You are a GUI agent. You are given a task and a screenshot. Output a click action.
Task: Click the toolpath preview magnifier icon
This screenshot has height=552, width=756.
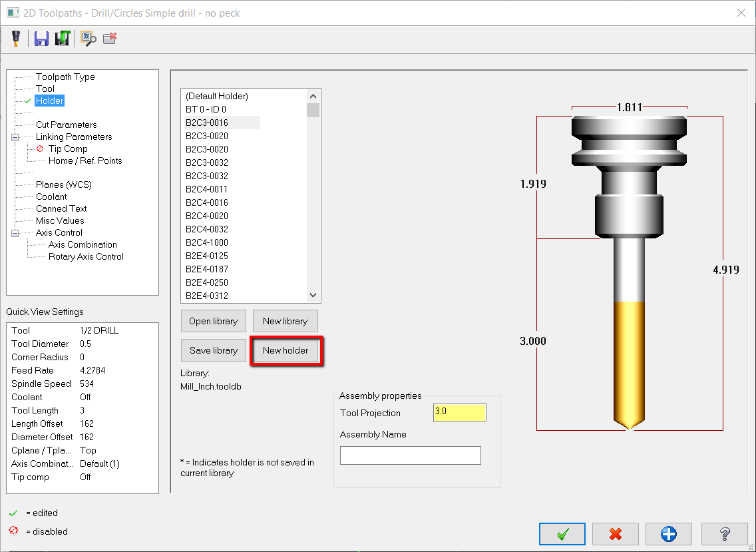pyautogui.click(x=89, y=39)
